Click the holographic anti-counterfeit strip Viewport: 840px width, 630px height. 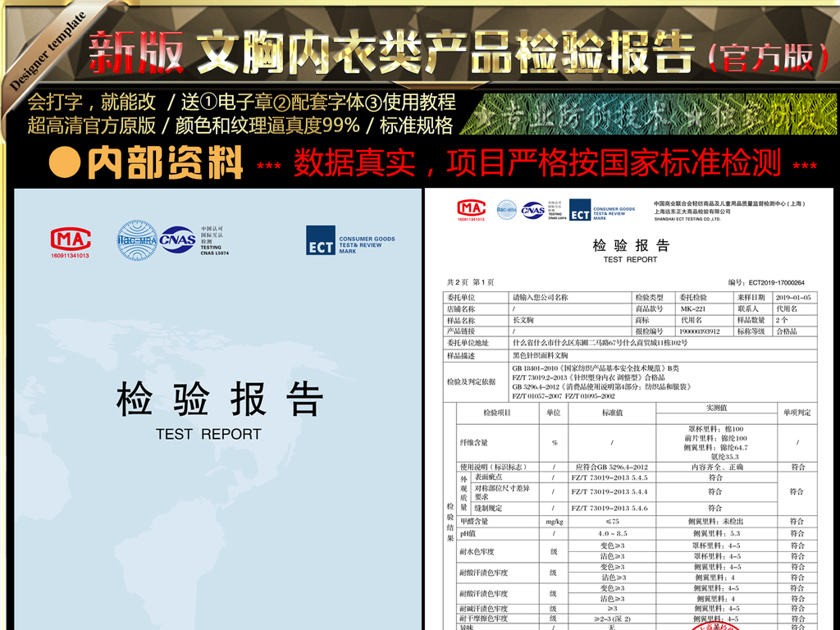tap(648, 115)
